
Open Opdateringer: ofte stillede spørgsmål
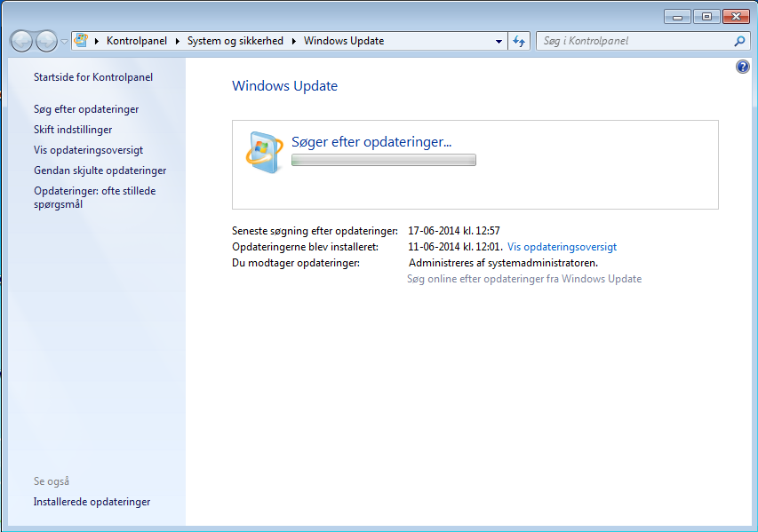(95, 198)
